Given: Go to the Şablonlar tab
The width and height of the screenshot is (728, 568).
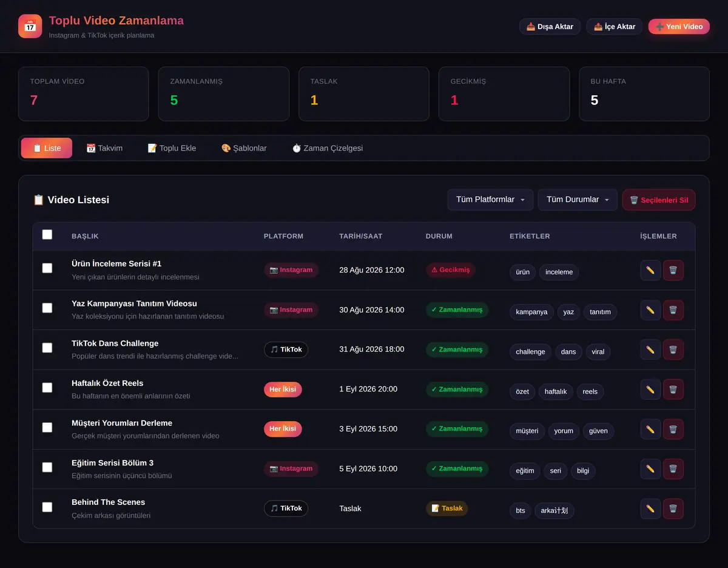Looking at the screenshot, I should coord(244,148).
